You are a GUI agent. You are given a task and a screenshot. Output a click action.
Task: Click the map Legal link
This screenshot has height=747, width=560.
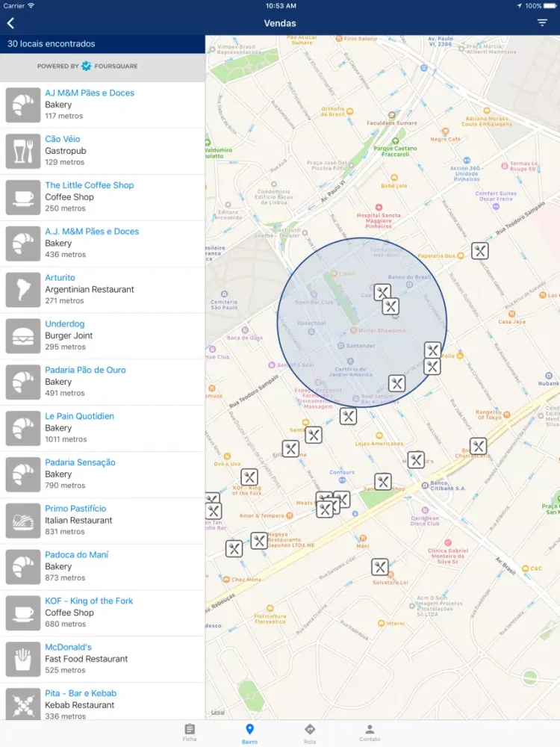coord(218,713)
